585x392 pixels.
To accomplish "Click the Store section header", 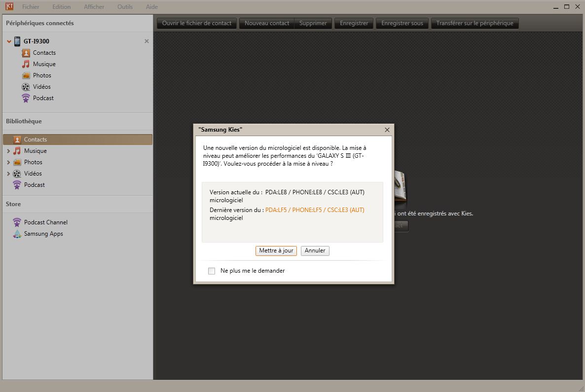I will coord(13,204).
